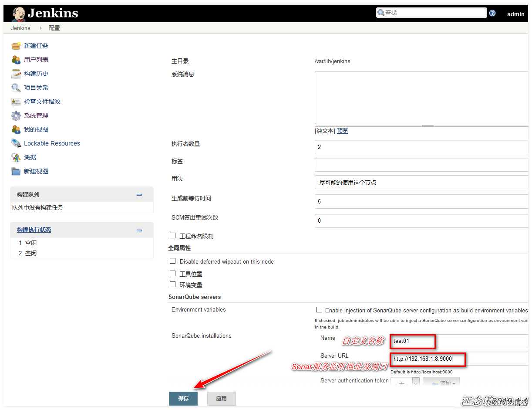Open 新建视图 in the sidebar
This screenshot has height=410, width=532.
coord(36,171)
